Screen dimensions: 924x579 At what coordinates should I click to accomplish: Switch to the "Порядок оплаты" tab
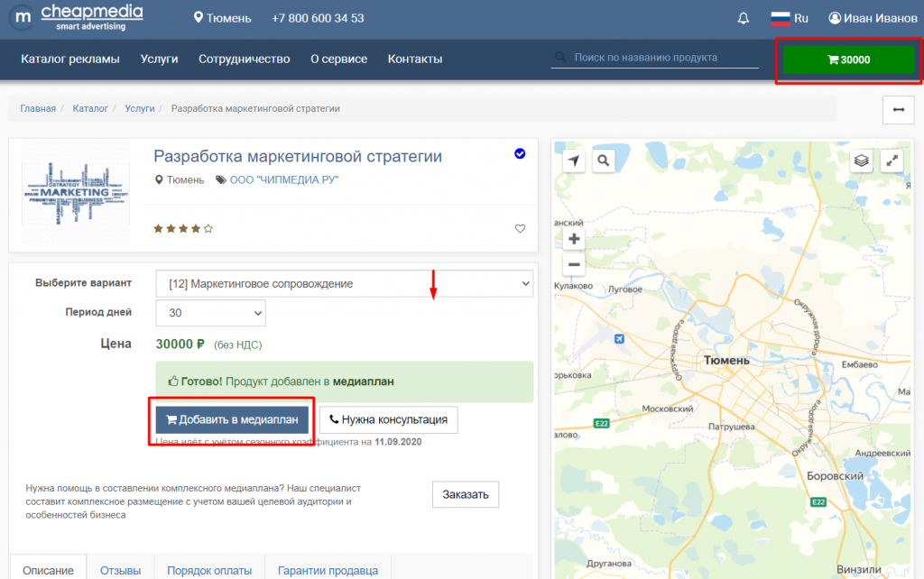coord(209,570)
